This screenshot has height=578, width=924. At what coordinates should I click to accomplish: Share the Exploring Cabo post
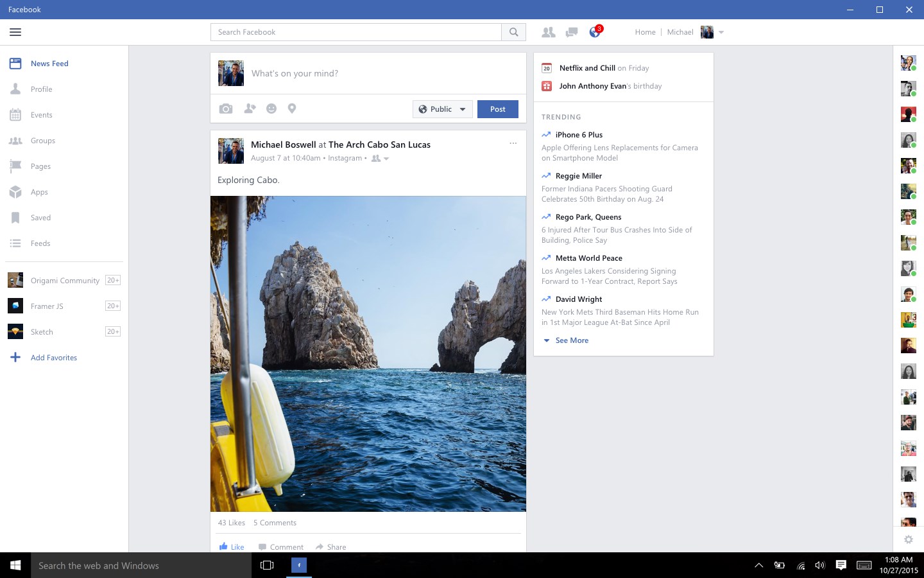330,547
